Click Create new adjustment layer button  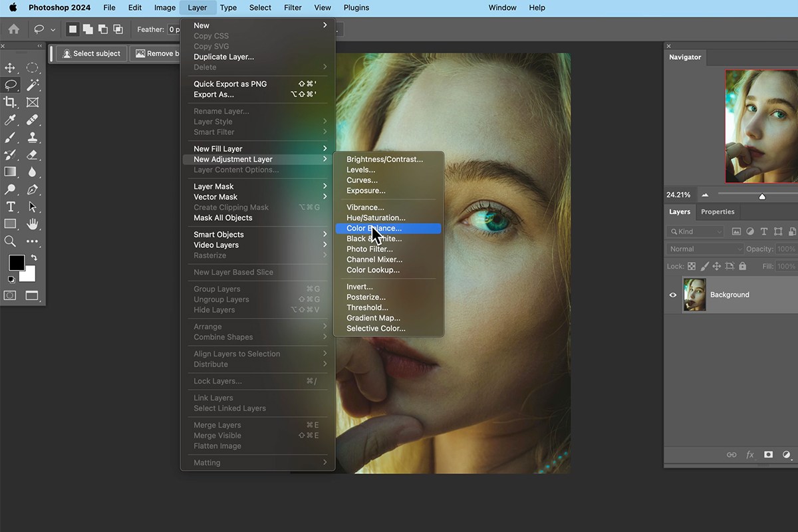(x=787, y=455)
